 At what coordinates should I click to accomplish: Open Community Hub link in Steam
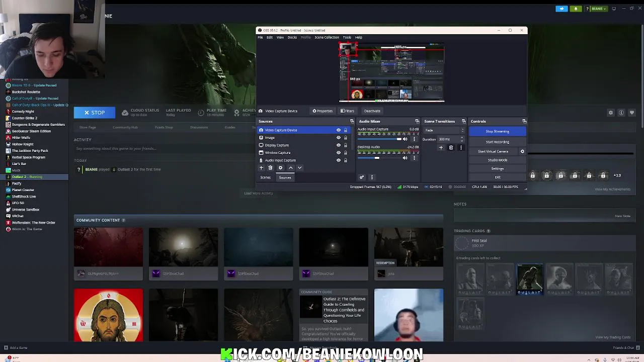pos(125,127)
